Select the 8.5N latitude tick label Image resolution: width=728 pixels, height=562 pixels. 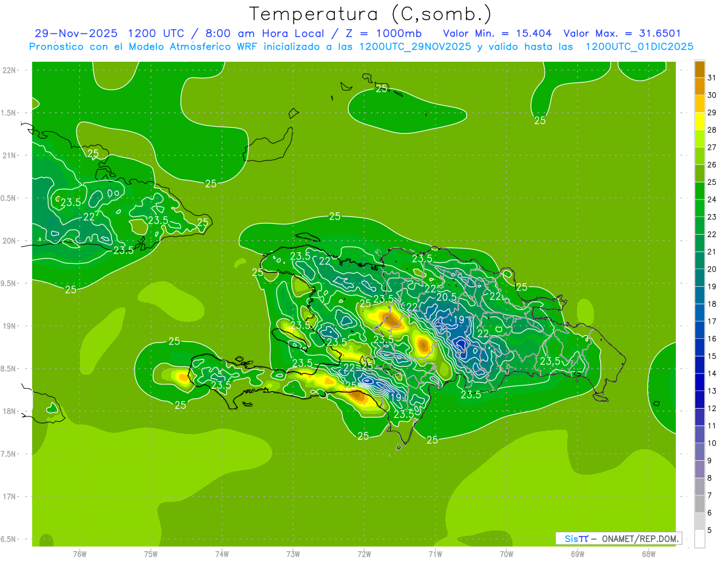(7, 369)
